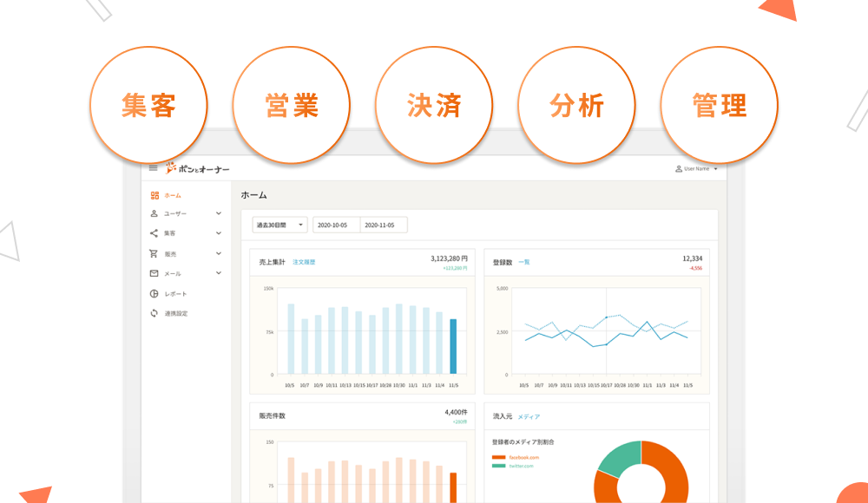Image resolution: width=868 pixels, height=503 pixels.
Task: Expand the ユーザー submenu chevron
Action: (219, 213)
